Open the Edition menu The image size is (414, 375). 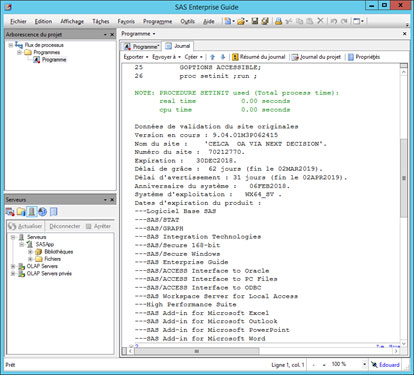pyautogui.click(x=43, y=21)
